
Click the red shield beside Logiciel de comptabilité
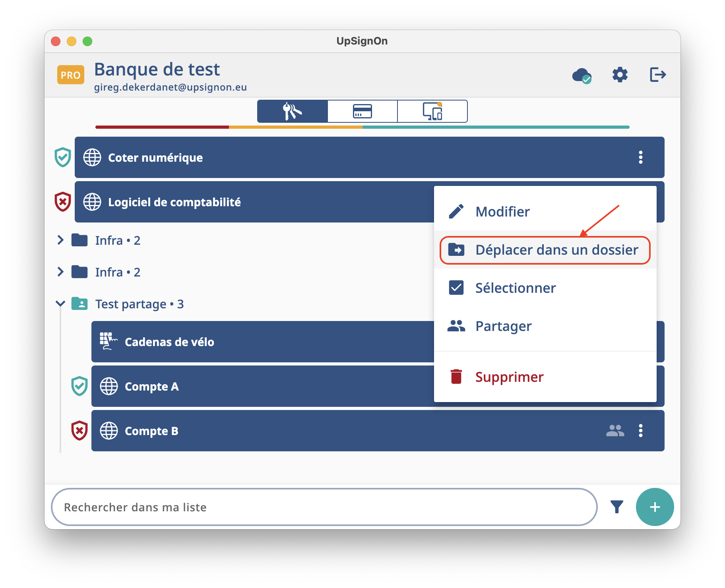63,202
